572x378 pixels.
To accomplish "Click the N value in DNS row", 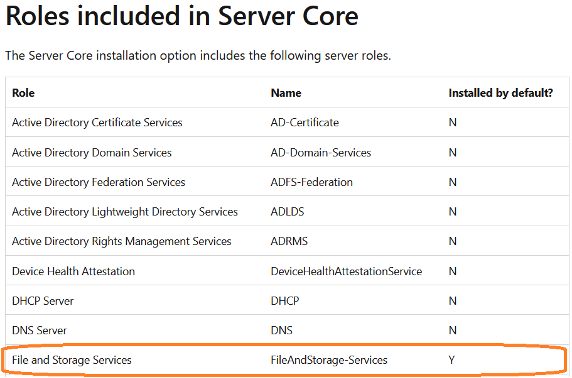I will pyautogui.click(x=452, y=330).
